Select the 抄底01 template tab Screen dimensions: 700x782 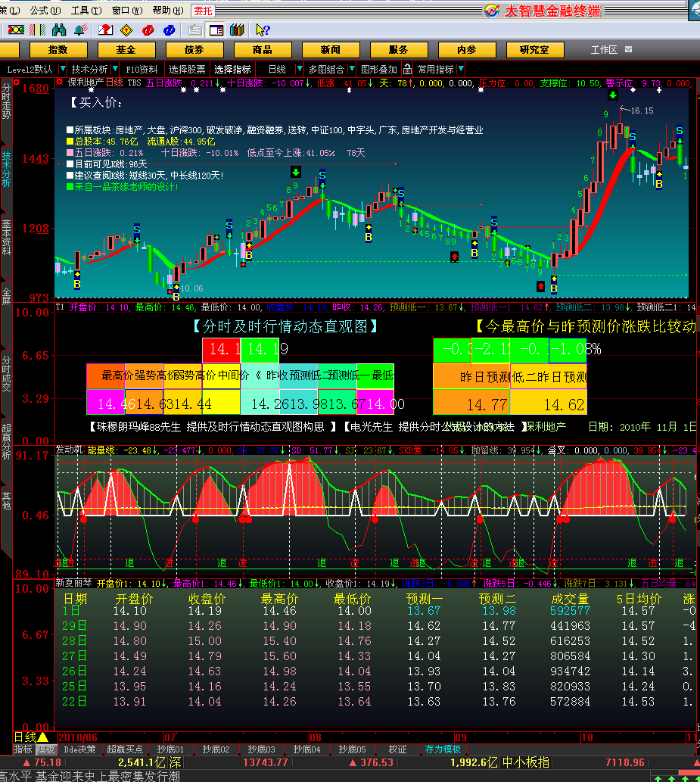tap(170, 749)
